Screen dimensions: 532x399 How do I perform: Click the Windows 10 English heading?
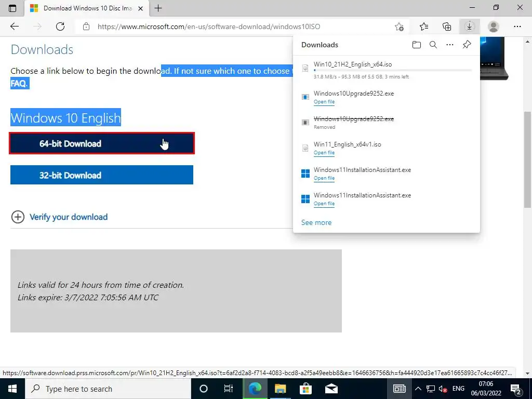(66, 118)
